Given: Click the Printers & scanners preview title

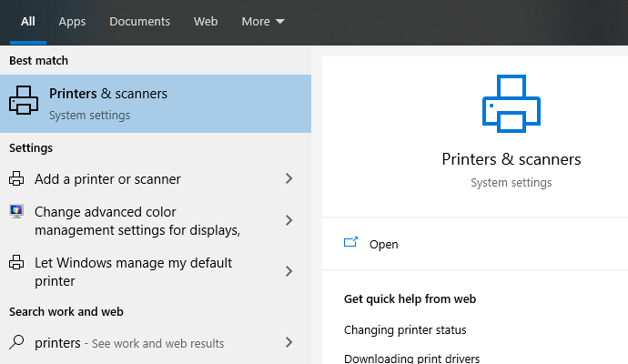Looking at the screenshot, I should coord(512,159).
